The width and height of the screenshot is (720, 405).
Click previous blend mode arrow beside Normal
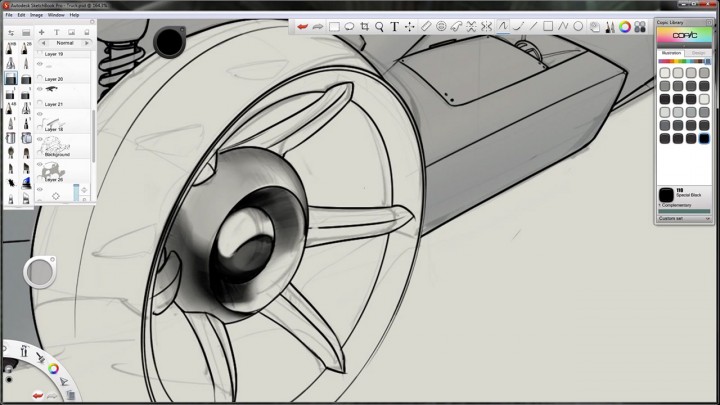pos(44,43)
